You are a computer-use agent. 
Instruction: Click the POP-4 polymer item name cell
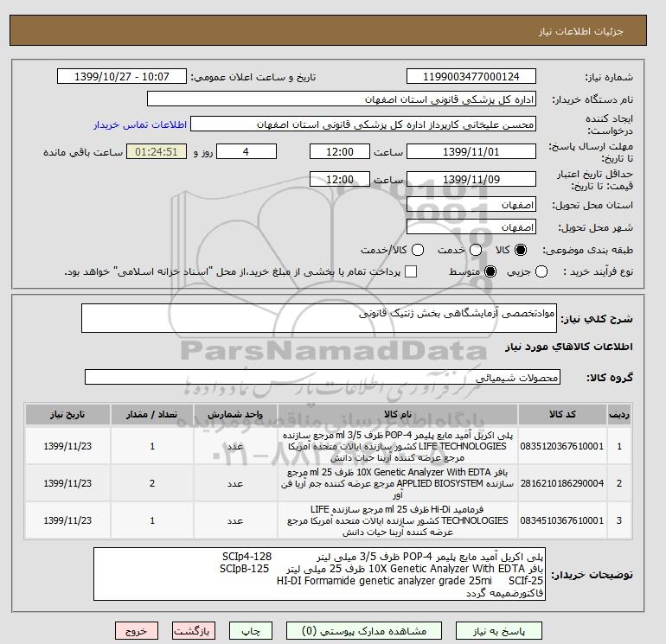[398, 446]
